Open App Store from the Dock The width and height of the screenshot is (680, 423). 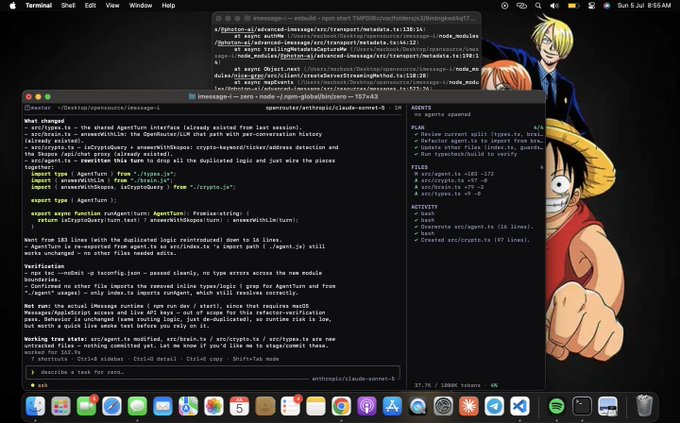[x=392, y=406]
